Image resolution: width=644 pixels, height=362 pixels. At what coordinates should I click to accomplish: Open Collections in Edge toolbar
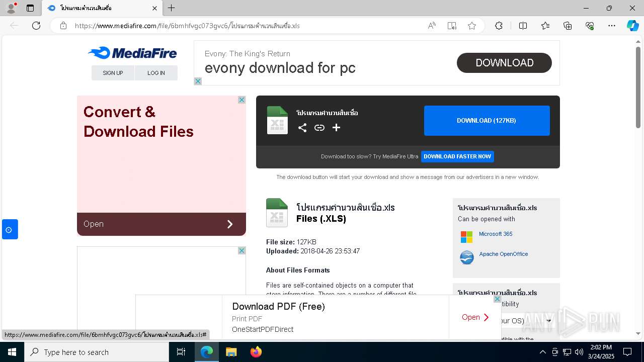tap(568, 26)
